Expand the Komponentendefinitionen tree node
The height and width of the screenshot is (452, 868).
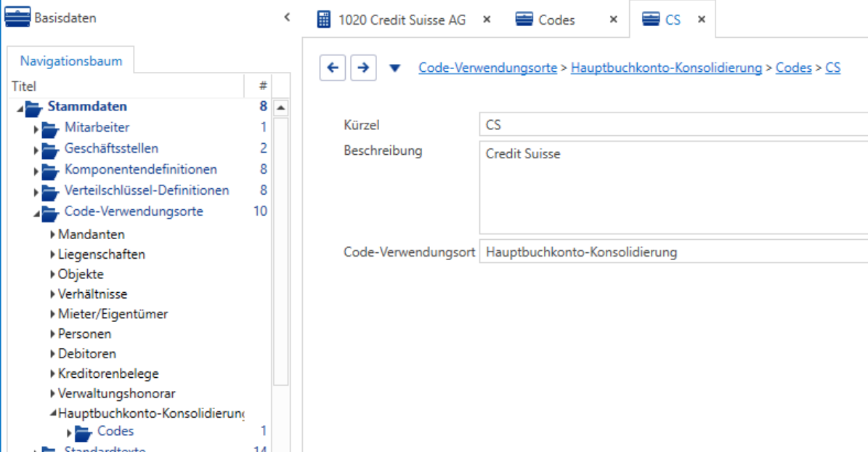(36, 171)
